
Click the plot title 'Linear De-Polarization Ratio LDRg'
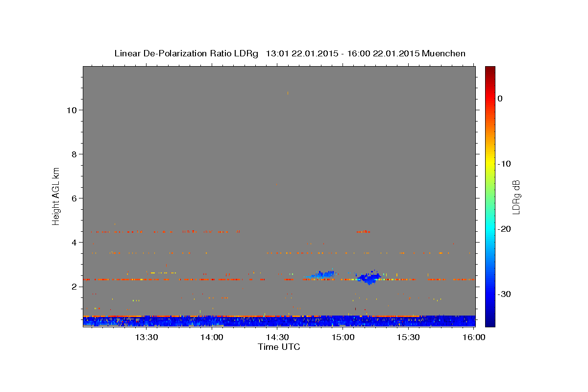pyautogui.click(x=186, y=53)
